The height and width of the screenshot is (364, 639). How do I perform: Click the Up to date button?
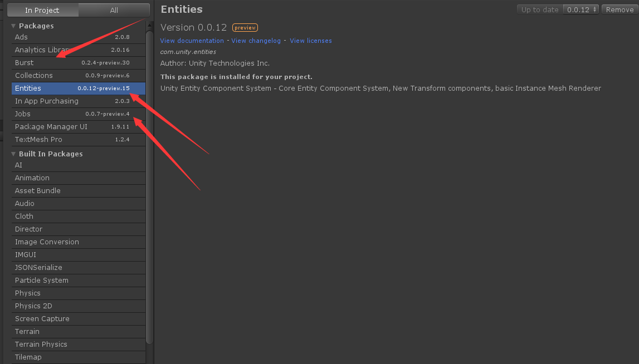pyautogui.click(x=540, y=10)
